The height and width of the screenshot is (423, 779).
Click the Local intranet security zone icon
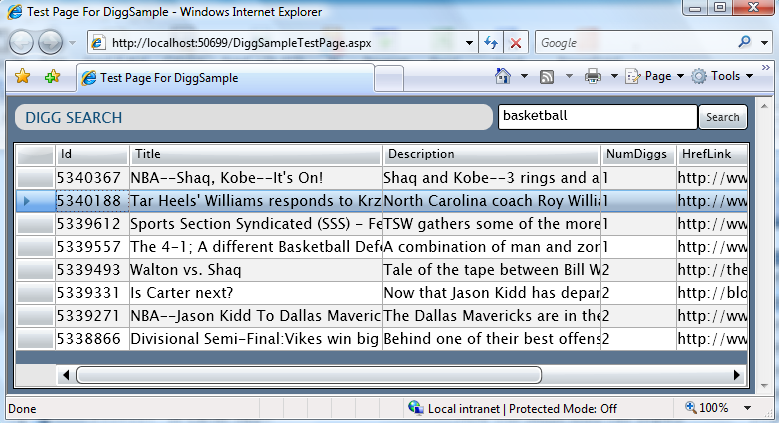[x=415, y=408]
